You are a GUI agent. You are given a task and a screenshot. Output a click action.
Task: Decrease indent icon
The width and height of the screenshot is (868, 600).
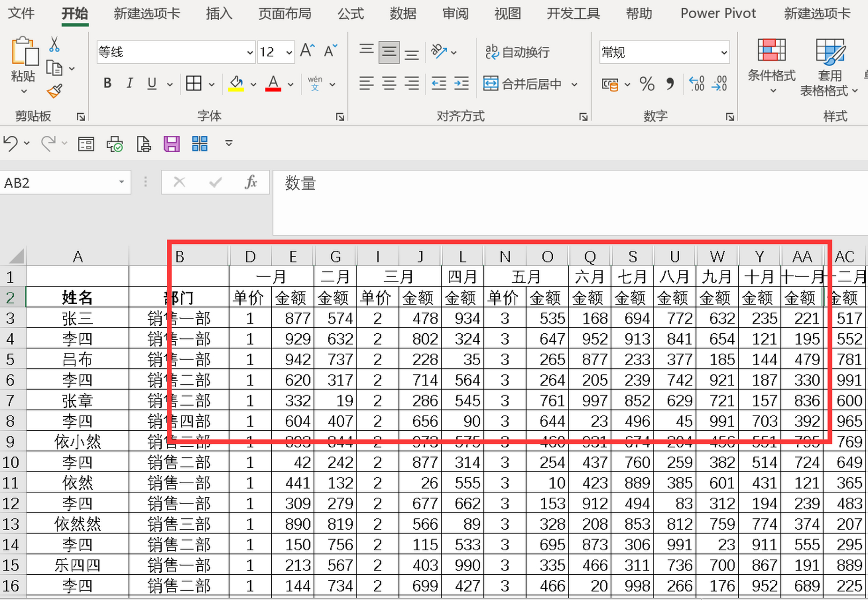[439, 84]
